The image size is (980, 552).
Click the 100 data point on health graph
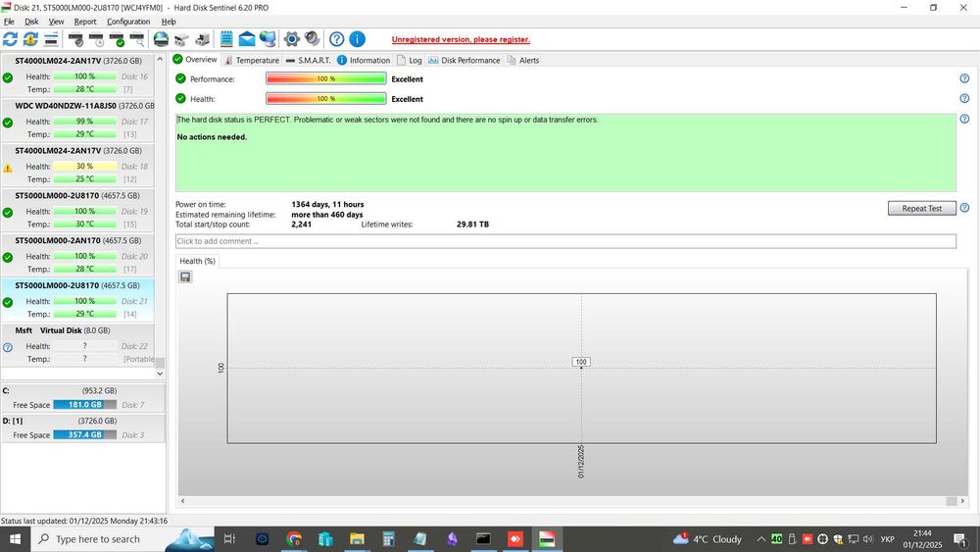tap(581, 368)
